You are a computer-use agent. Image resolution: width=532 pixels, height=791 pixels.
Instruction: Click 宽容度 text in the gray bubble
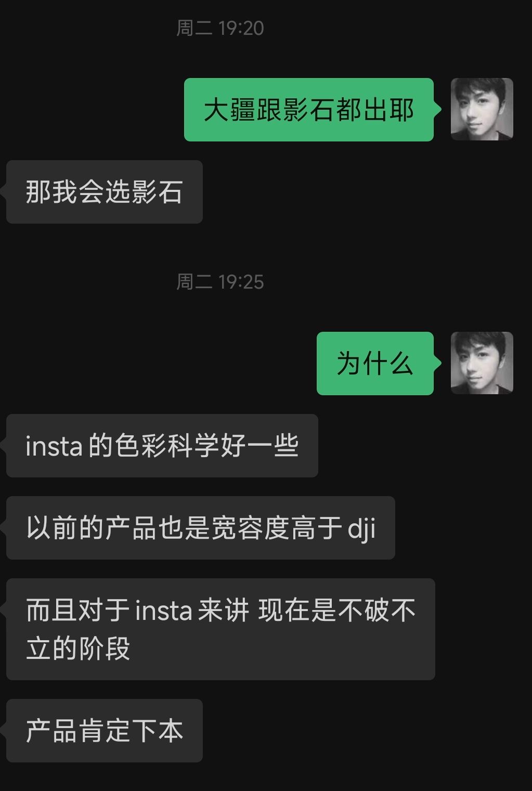pos(251,528)
